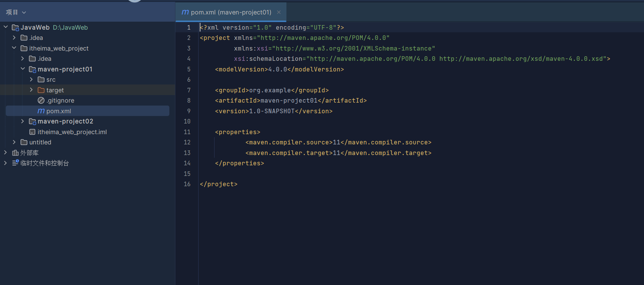Open the 项目 view dropdown
This screenshot has height=285, width=644.
coord(16,12)
